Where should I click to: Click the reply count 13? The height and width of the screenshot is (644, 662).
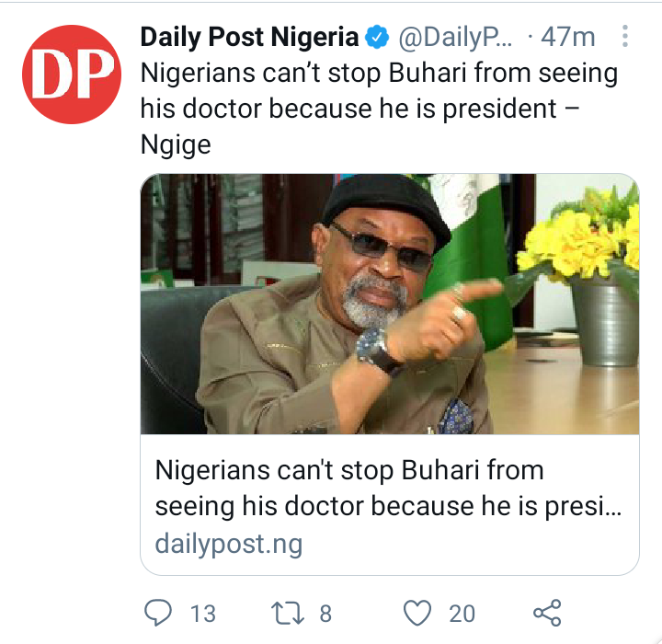pyautogui.click(x=202, y=614)
